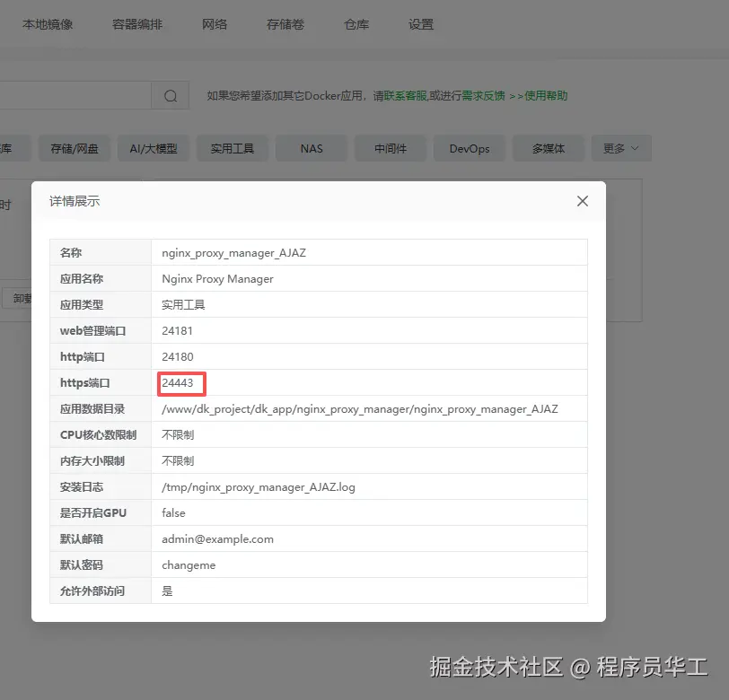The height and width of the screenshot is (700, 729).
Task: Open the >>使用帮助 link
Action: coord(539,96)
